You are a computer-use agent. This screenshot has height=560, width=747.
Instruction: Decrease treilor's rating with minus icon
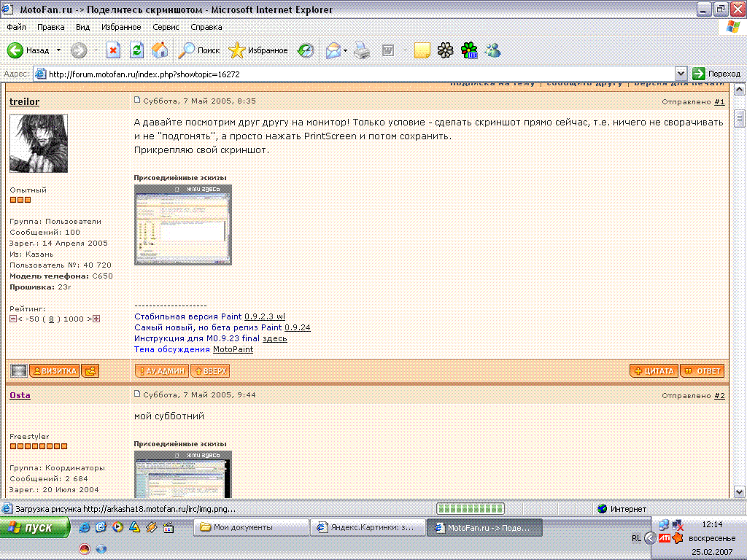pyautogui.click(x=13, y=319)
